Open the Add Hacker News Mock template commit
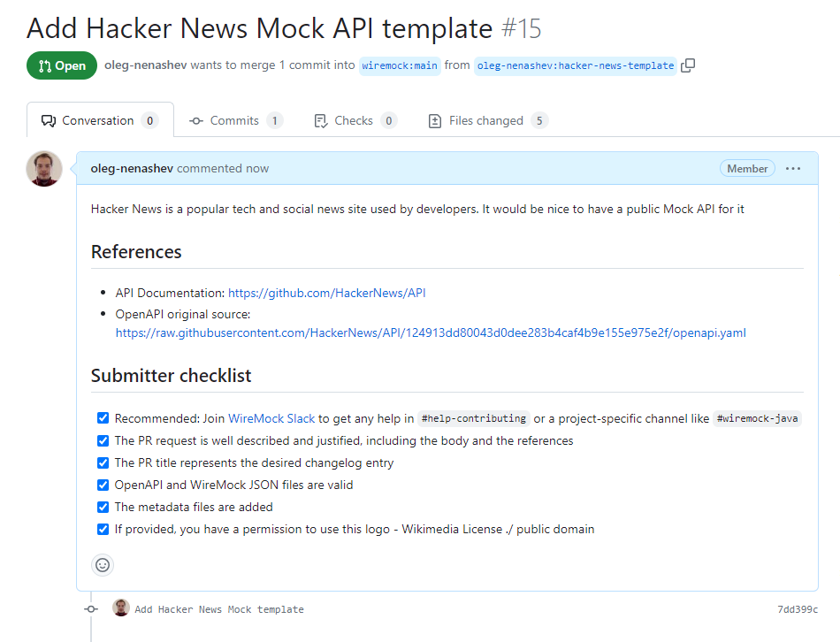Image resolution: width=840 pixels, height=642 pixels. [x=219, y=609]
